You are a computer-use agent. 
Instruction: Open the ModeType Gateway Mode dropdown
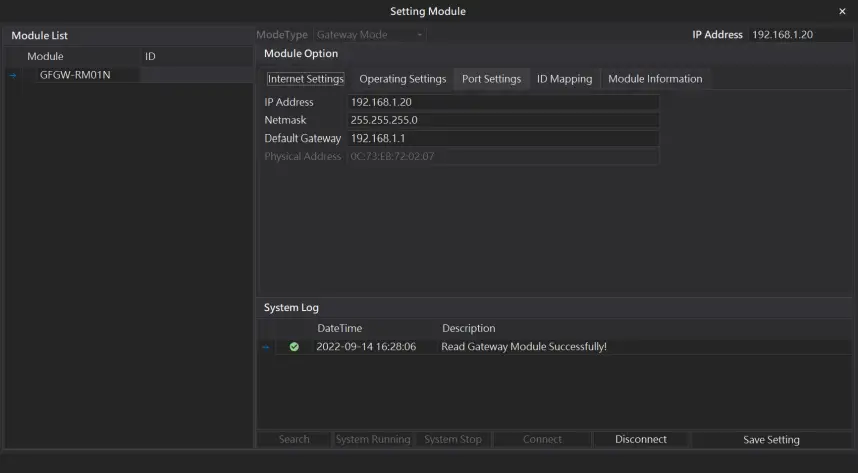tap(370, 34)
